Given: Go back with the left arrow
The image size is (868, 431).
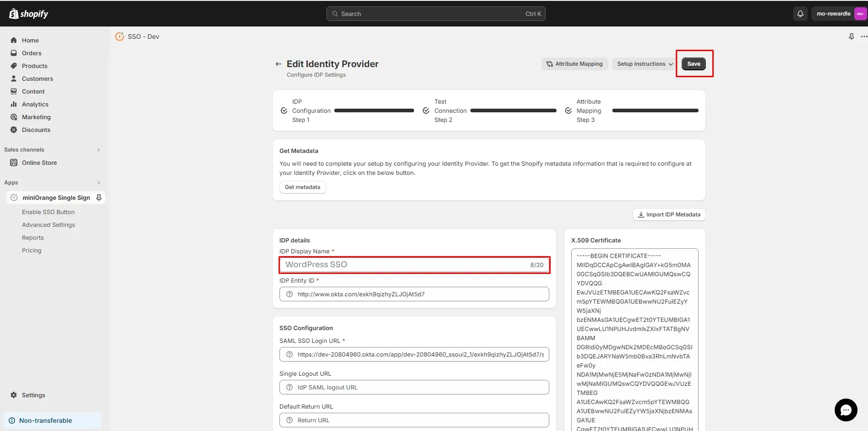Looking at the screenshot, I should click(279, 64).
